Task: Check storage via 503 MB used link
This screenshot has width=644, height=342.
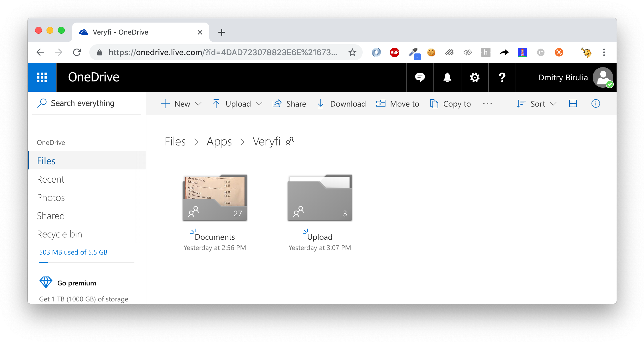Action: [x=73, y=252]
